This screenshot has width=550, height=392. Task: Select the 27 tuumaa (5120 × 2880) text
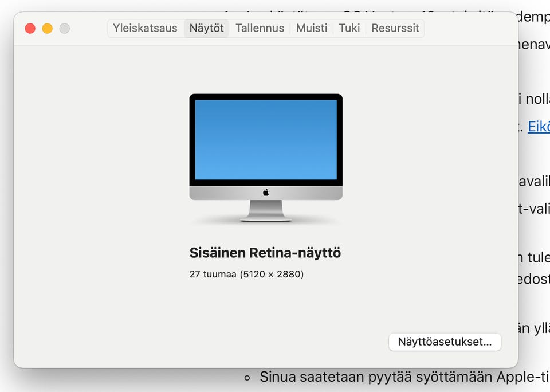pyautogui.click(x=246, y=274)
